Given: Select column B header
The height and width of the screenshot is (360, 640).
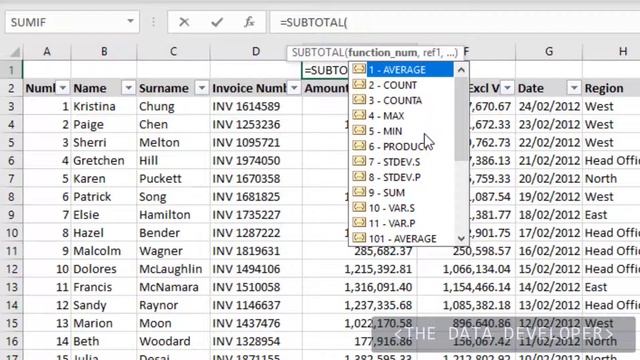Looking at the screenshot, I should [x=104, y=51].
